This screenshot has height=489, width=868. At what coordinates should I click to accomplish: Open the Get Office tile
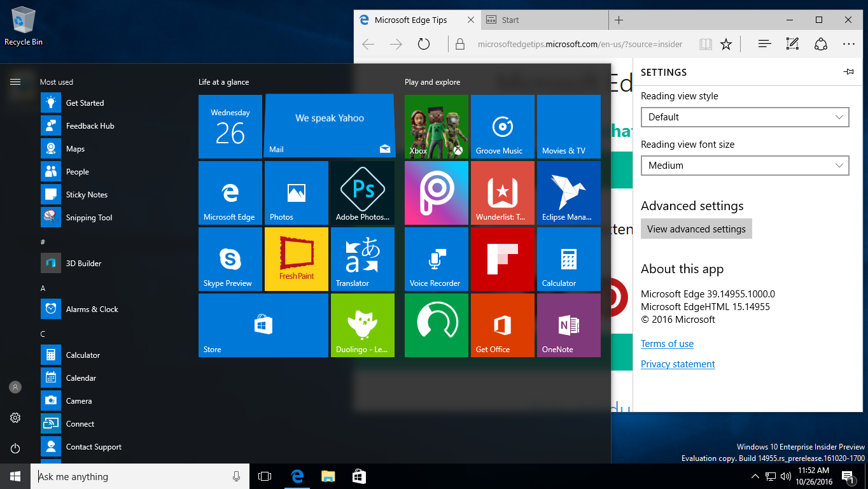tap(503, 325)
